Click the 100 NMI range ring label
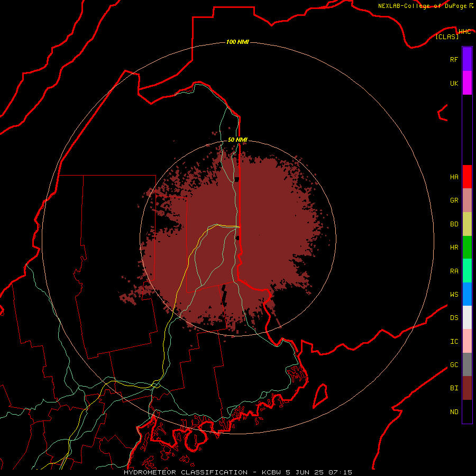Viewport: 476px width, 476px height. [237, 42]
